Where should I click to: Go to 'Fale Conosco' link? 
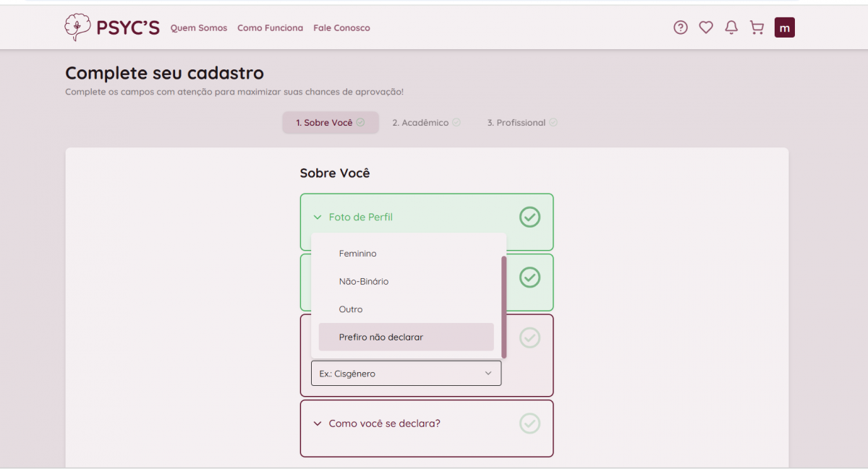pyautogui.click(x=341, y=28)
